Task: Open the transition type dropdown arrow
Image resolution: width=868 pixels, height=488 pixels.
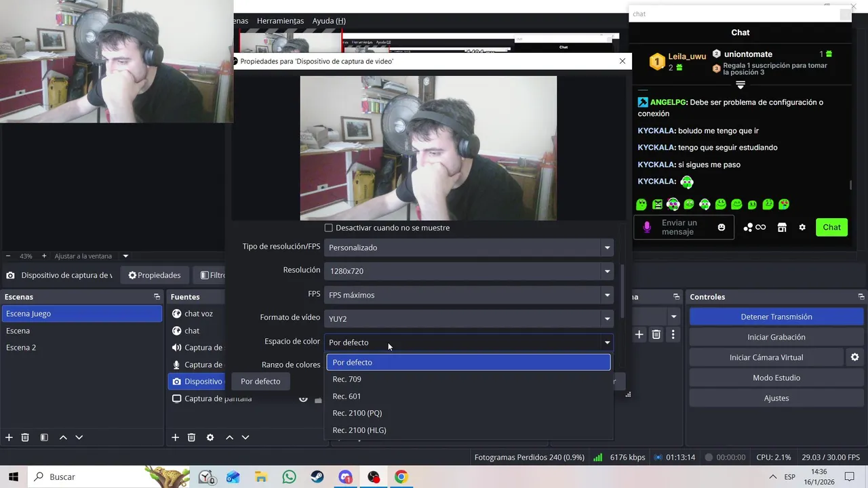Action: tap(673, 317)
